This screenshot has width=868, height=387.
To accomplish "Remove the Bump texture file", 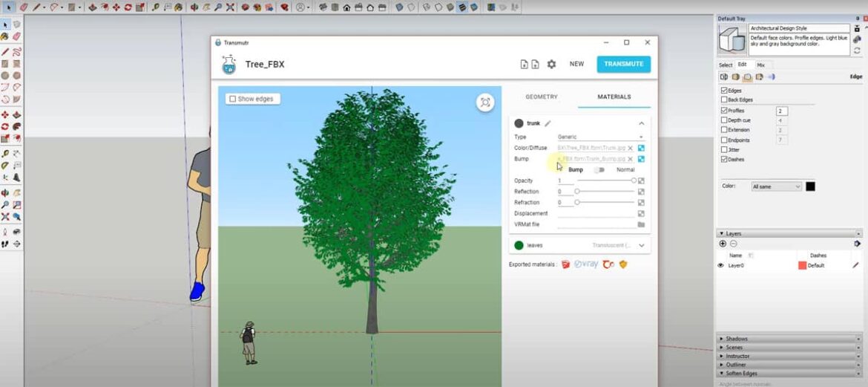I will point(630,158).
